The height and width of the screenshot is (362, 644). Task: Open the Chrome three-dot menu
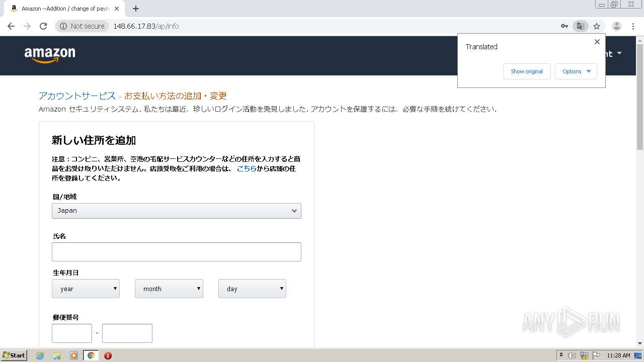tap(633, 26)
